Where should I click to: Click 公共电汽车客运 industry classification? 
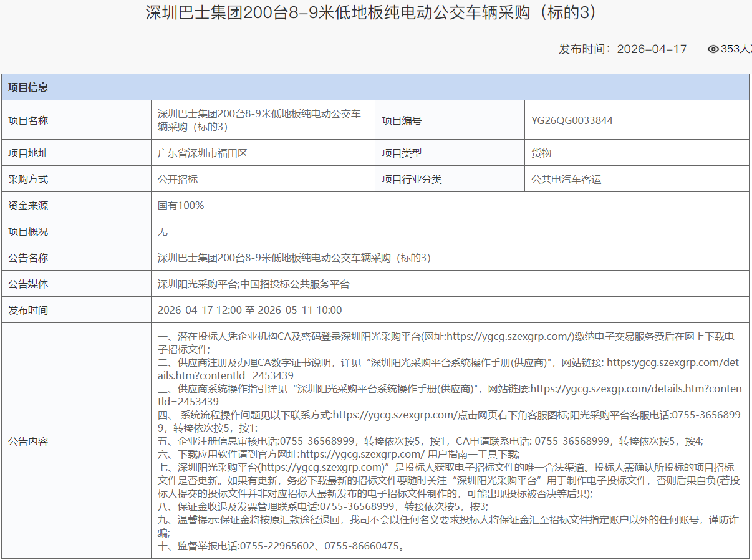(567, 178)
